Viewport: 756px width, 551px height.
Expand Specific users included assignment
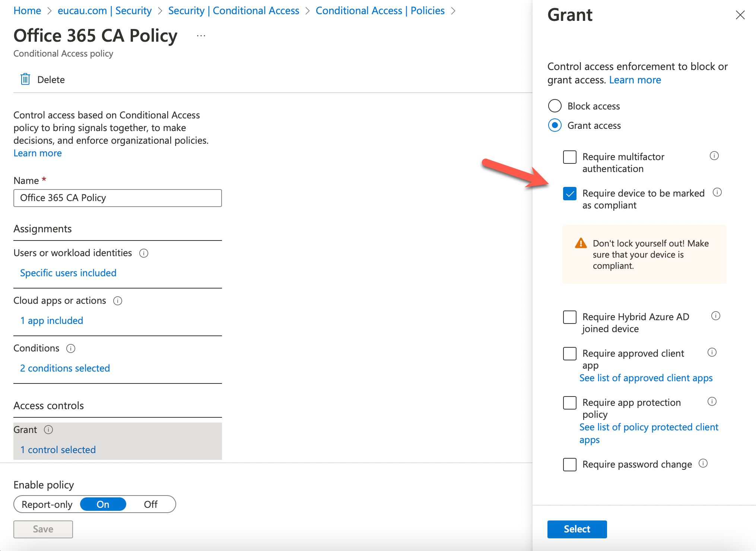68,273
